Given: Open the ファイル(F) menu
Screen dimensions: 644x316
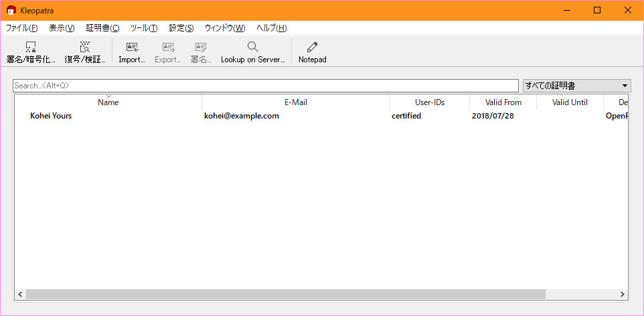Looking at the screenshot, I should pyautogui.click(x=22, y=28).
